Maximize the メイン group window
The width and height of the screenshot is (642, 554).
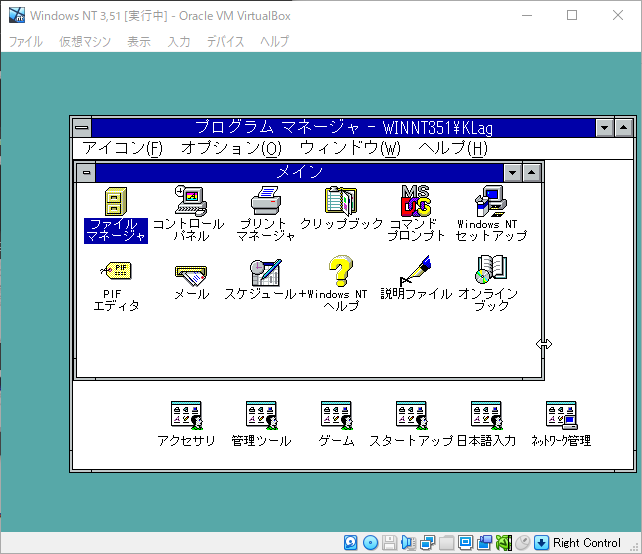[531, 173]
